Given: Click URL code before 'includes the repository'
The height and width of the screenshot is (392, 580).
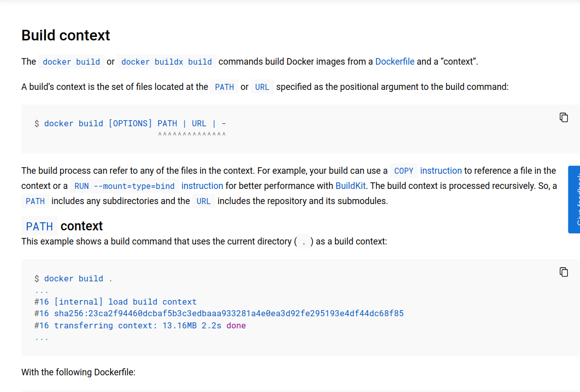Looking at the screenshot, I should click(204, 201).
